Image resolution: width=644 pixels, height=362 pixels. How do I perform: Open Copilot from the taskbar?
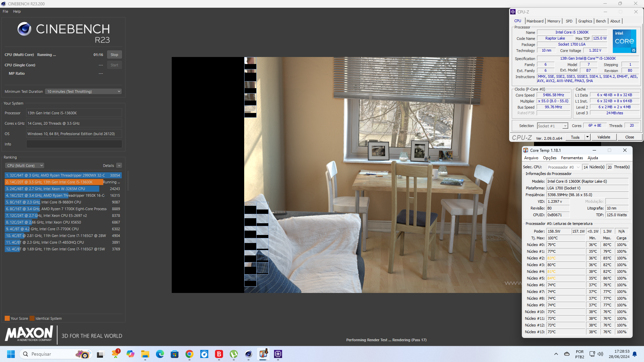[130, 354]
